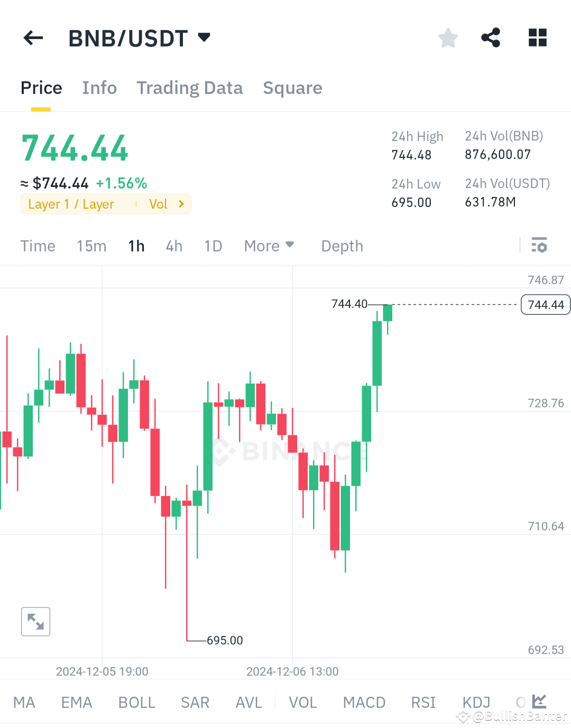Expand the chart to fullscreen mode
Image resolution: width=571 pixels, height=728 pixels.
click(35, 621)
